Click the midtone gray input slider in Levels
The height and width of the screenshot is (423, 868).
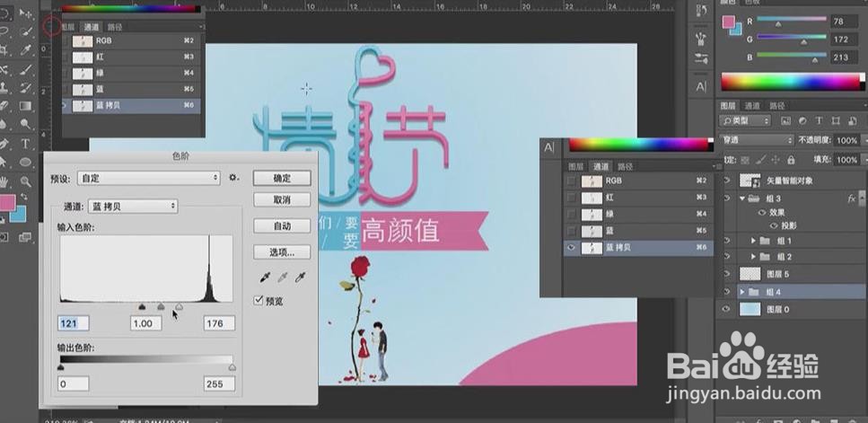coord(161,306)
